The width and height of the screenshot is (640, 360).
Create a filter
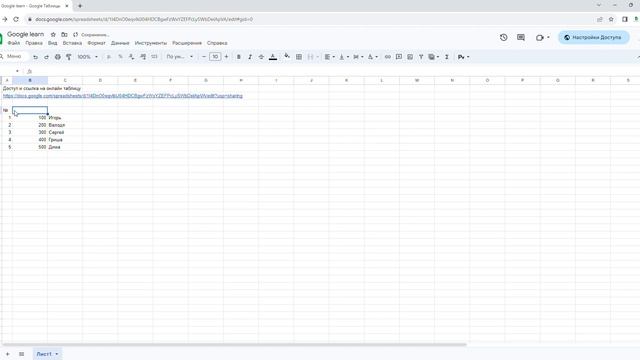421,57
